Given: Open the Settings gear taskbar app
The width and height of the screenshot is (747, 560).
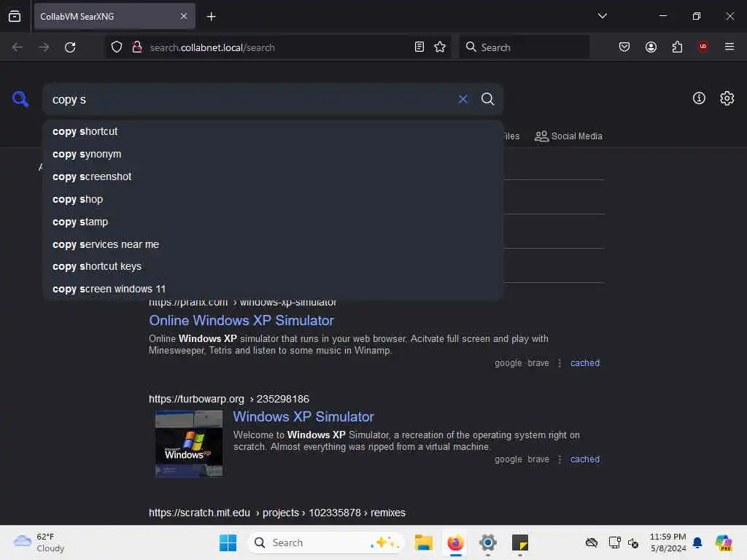Looking at the screenshot, I should coord(488,542).
